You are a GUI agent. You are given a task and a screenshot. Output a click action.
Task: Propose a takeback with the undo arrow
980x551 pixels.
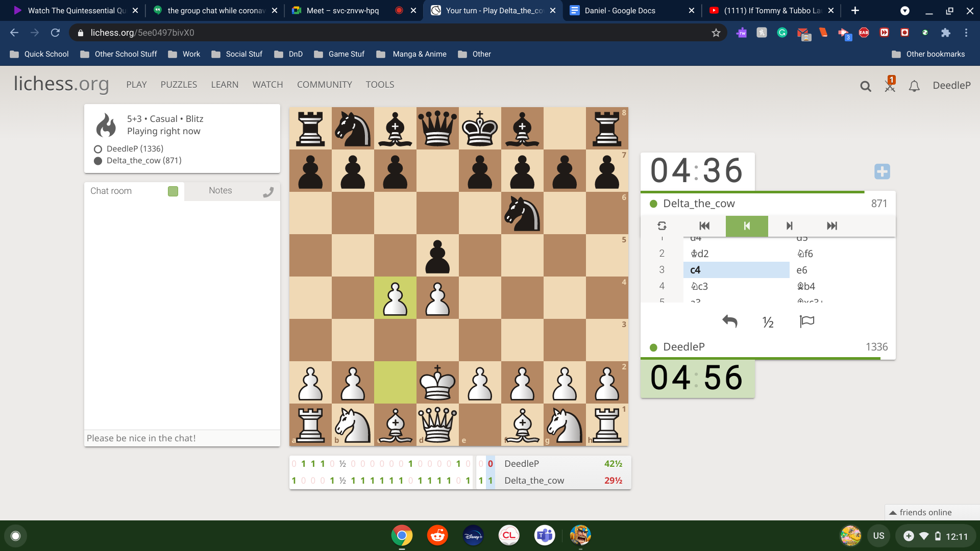(730, 321)
